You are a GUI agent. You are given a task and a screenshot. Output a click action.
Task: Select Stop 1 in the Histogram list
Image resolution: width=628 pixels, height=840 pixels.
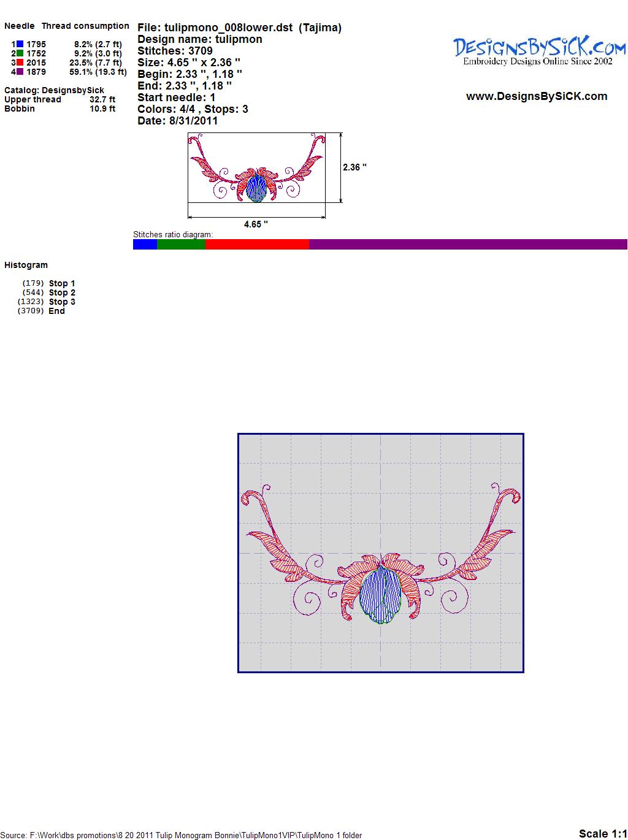pos(62,283)
